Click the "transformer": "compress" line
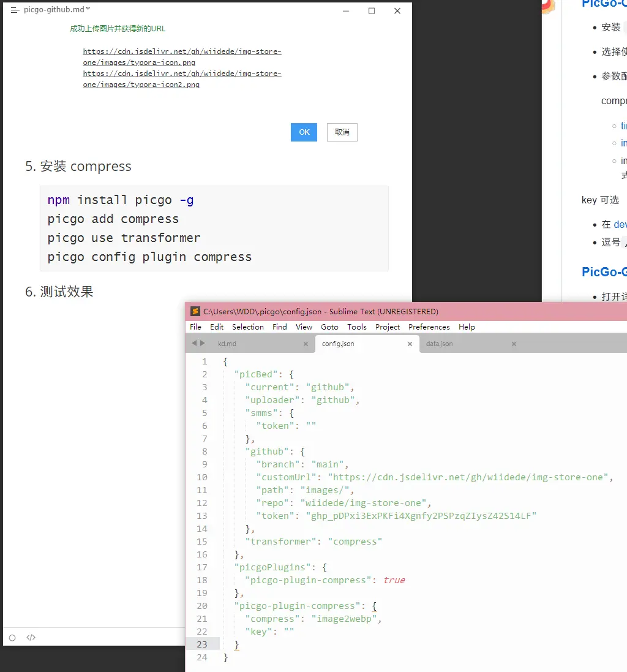Image resolution: width=627 pixels, height=672 pixels. (x=313, y=542)
